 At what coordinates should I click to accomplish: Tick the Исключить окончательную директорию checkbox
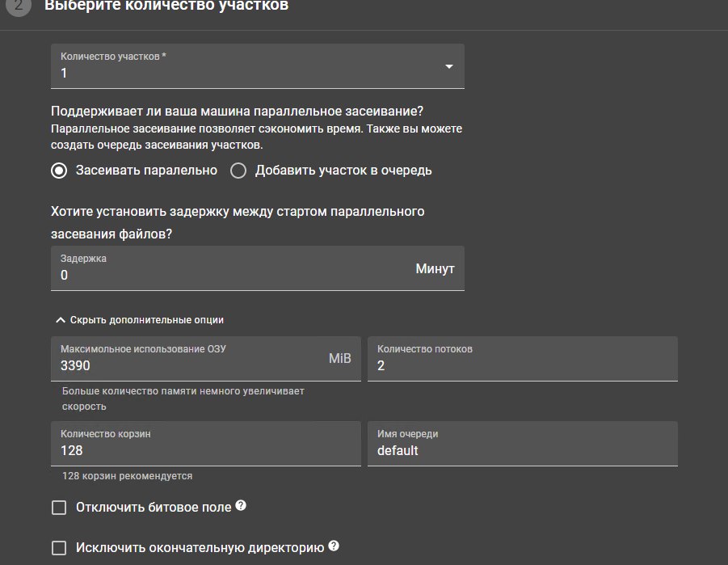click(x=58, y=548)
